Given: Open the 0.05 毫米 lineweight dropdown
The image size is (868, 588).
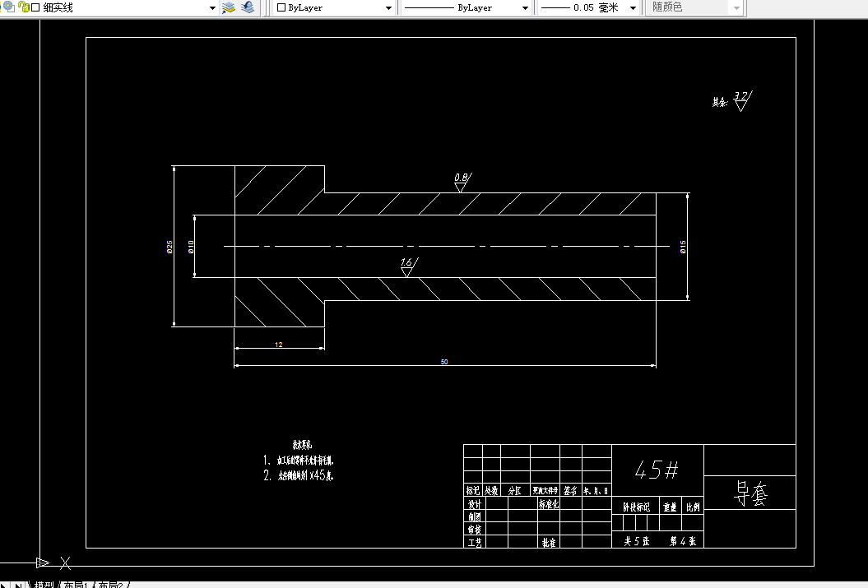Looking at the screenshot, I should pos(633,7).
